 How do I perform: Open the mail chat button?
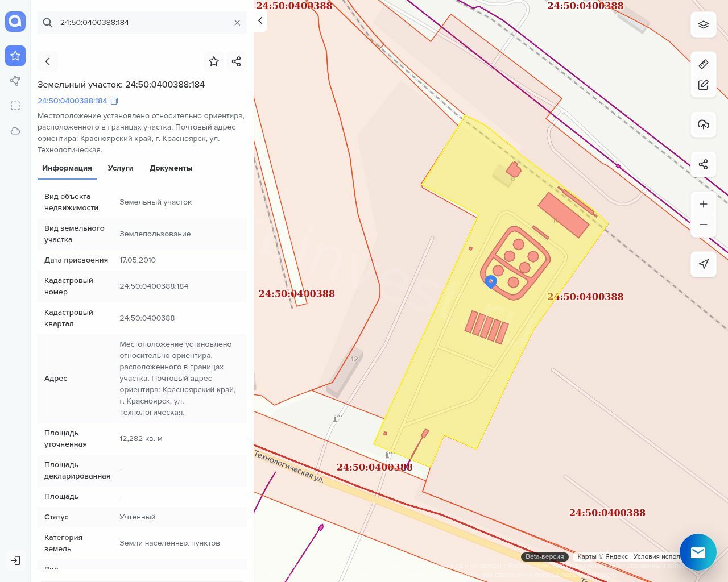tap(698, 552)
